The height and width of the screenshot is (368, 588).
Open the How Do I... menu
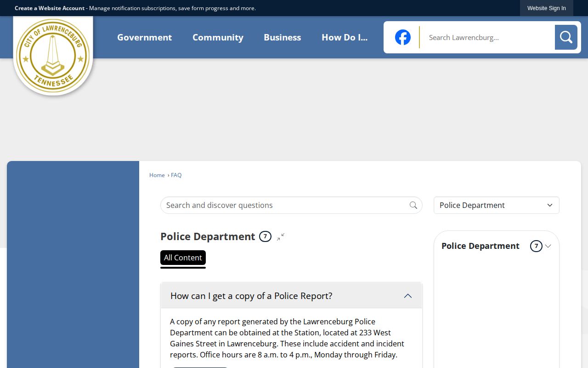click(345, 37)
